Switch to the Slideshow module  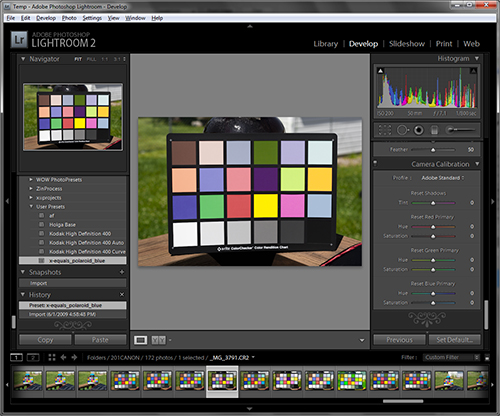pos(407,44)
